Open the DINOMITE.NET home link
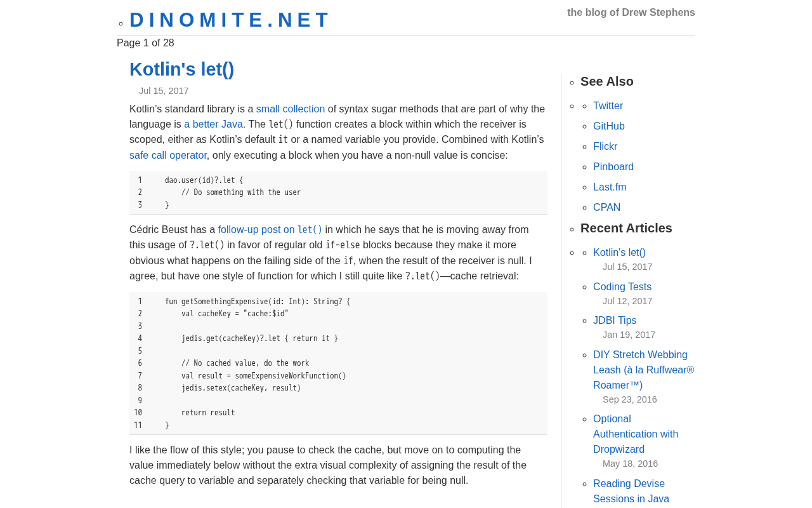The width and height of the screenshot is (812, 508). pyautogui.click(x=230, y=20)
